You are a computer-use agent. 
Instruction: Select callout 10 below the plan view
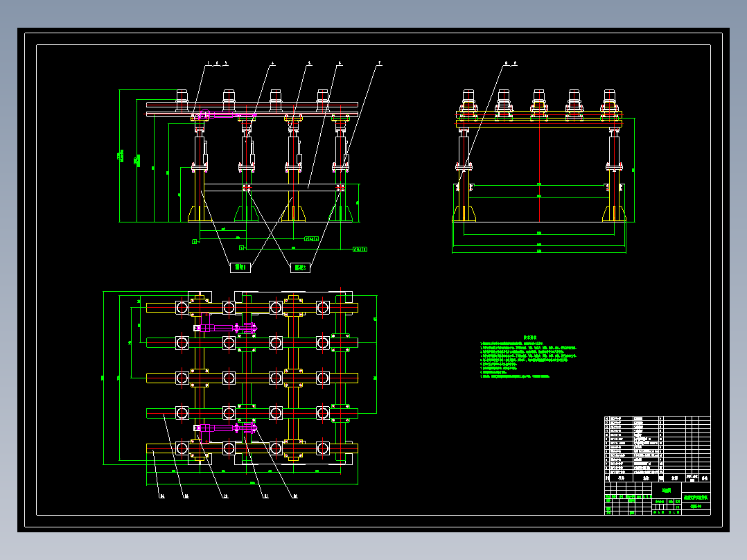[295, 496]
